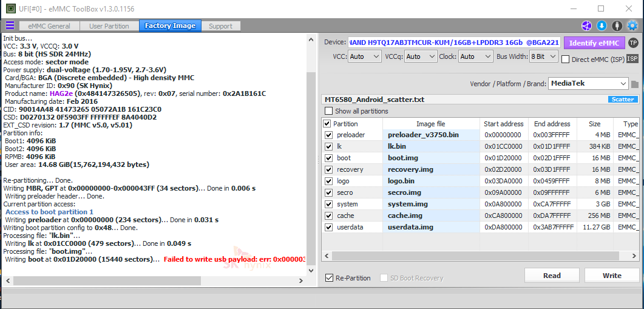Click the log panel scroll-down arrow
Image resolution: width=644 pixels, height=309 pixels.
click(311, 271)
